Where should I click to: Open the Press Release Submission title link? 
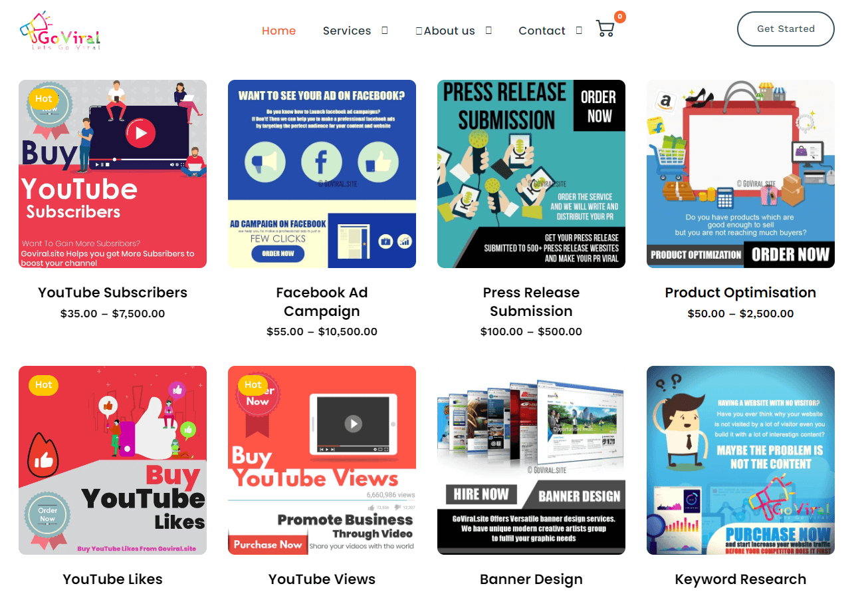(531, 301)
